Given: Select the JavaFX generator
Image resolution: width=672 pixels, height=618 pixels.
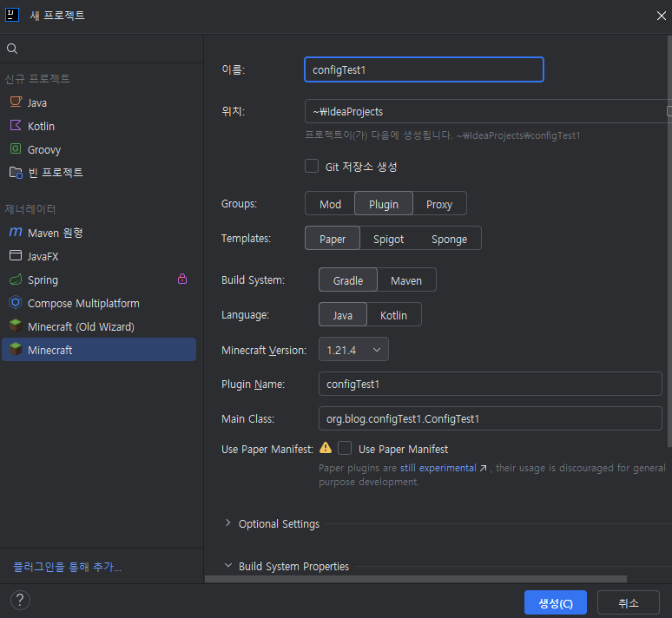Looking at the screenshot, I should 99,256.
